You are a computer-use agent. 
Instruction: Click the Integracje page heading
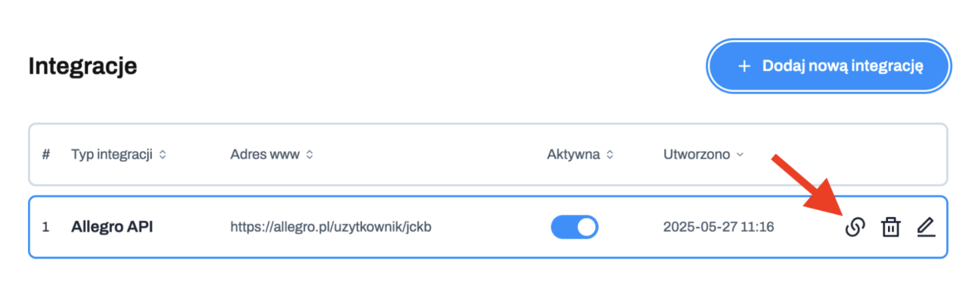pyautogui.click(x=83, y=66)
